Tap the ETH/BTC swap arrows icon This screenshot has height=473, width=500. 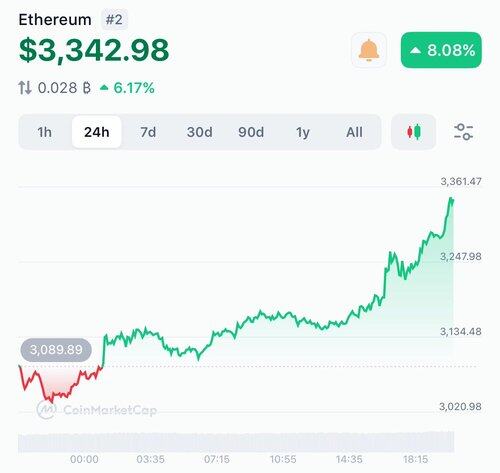[x=25, y=88]
